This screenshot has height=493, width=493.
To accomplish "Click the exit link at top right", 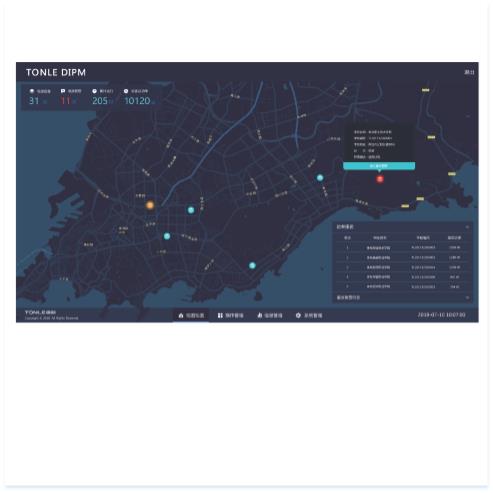I will (x=469, y=72).
